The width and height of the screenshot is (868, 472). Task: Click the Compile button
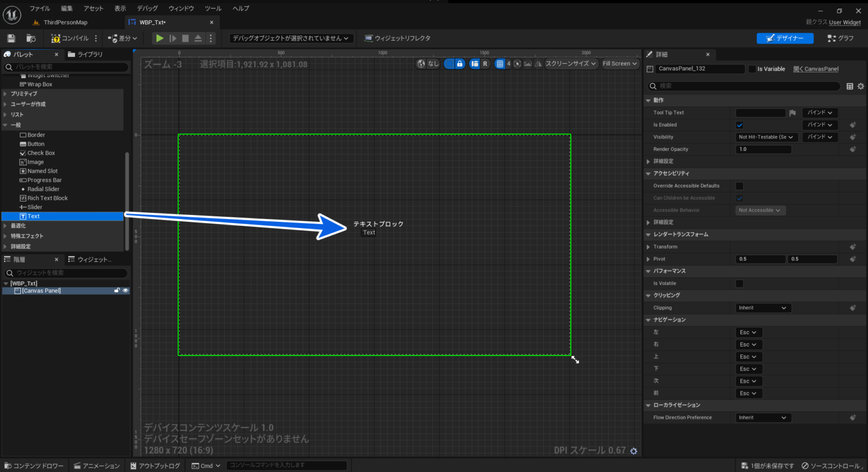pos(71,38)
